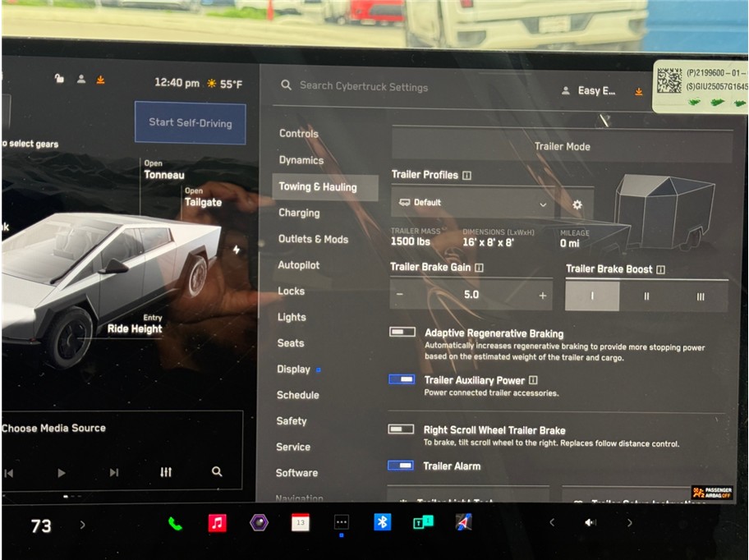Screen dimensions: 749x560
Task: Open the more apps dots icon
Action: coord(342,523)
